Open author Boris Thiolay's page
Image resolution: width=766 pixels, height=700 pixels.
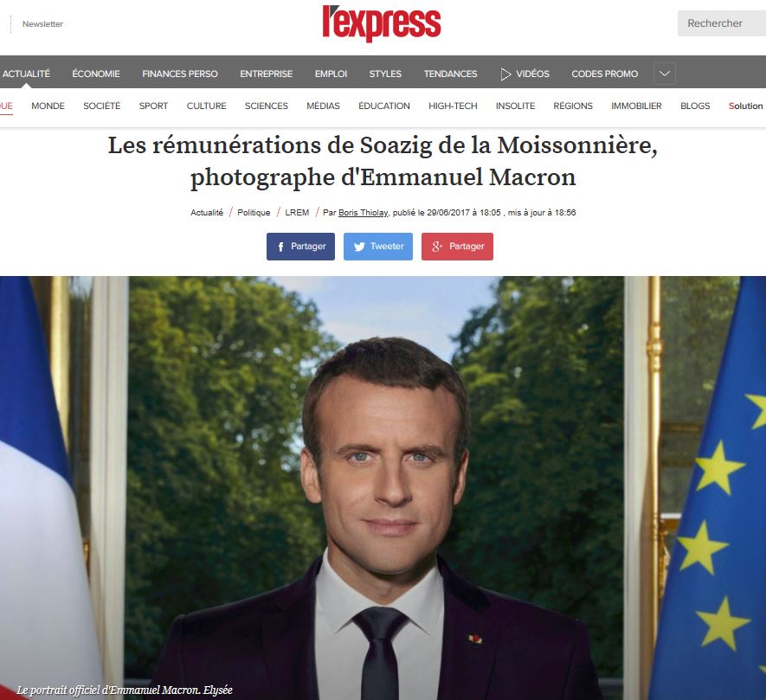pos(363,213)
